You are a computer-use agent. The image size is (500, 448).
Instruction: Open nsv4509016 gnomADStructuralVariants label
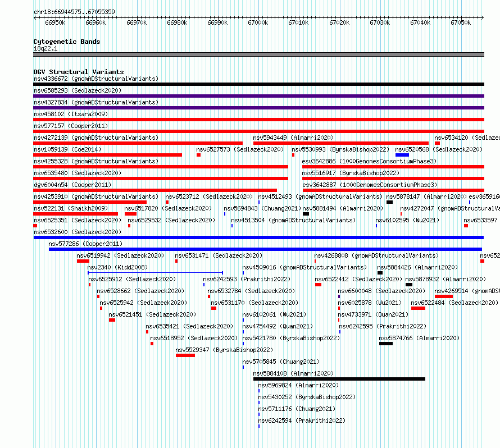pos(304,267)
